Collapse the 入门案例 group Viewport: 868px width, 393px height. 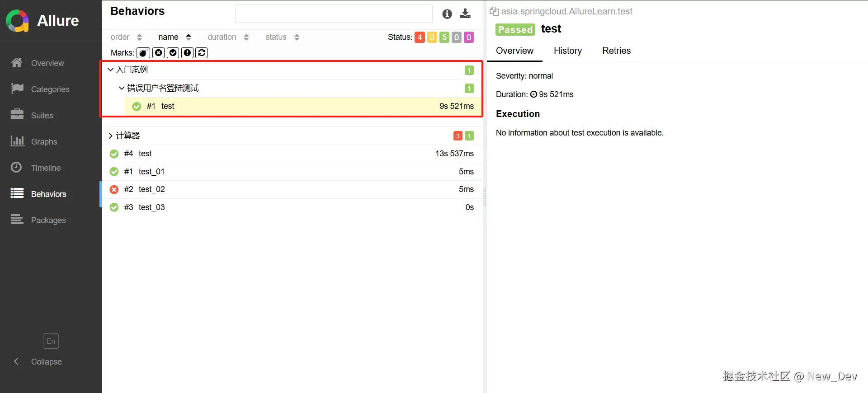pyautogui.click(x=110, y=70)
